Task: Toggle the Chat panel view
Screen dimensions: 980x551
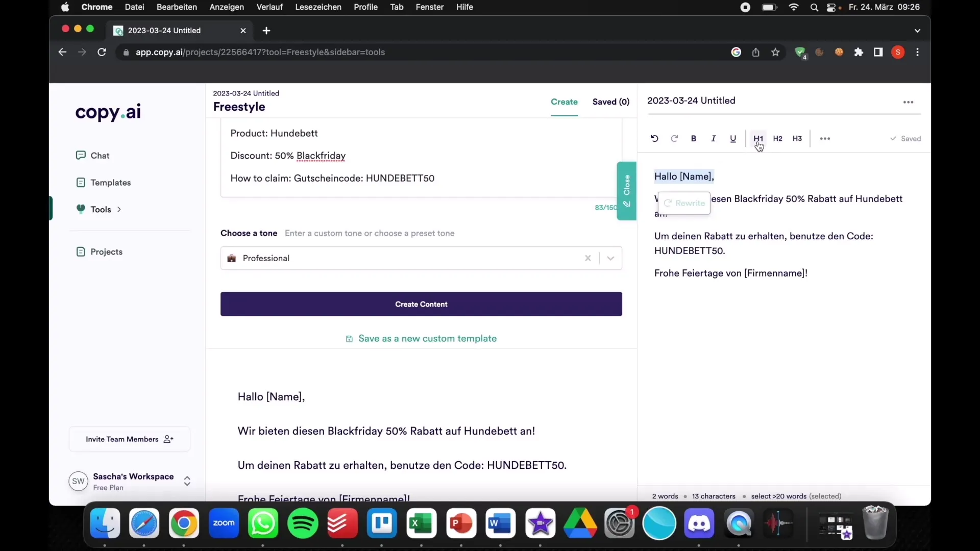Action: point(100,156)
